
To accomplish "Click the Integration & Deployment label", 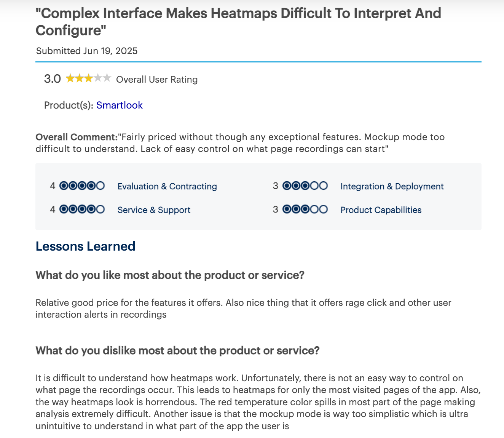I will (x=392, y=186).
